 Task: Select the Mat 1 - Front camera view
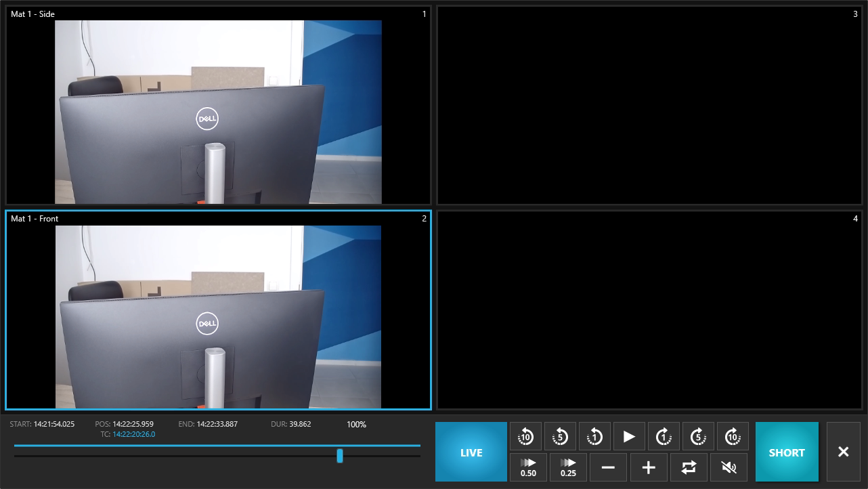tap(218, 310)
